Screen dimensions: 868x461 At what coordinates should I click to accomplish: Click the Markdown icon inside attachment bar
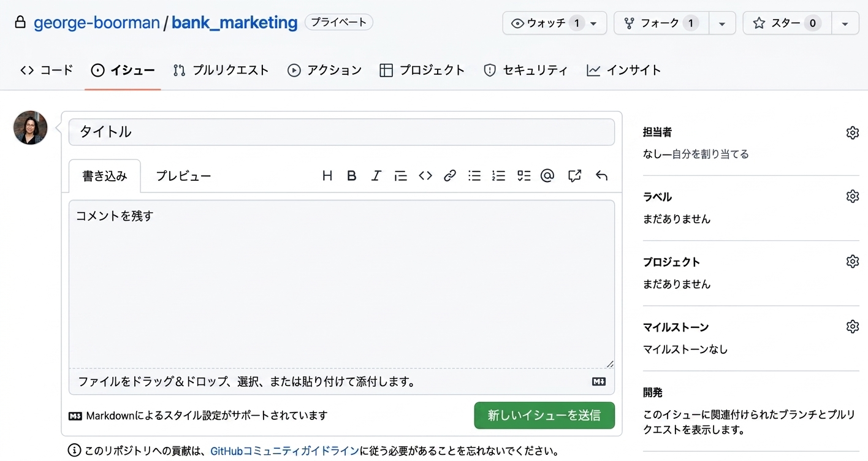coord(599,381)
